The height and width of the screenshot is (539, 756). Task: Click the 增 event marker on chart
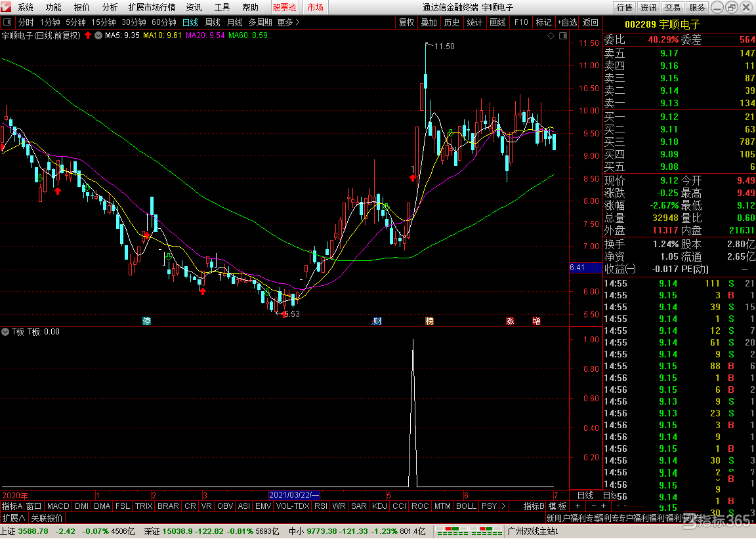click(536, 321)
